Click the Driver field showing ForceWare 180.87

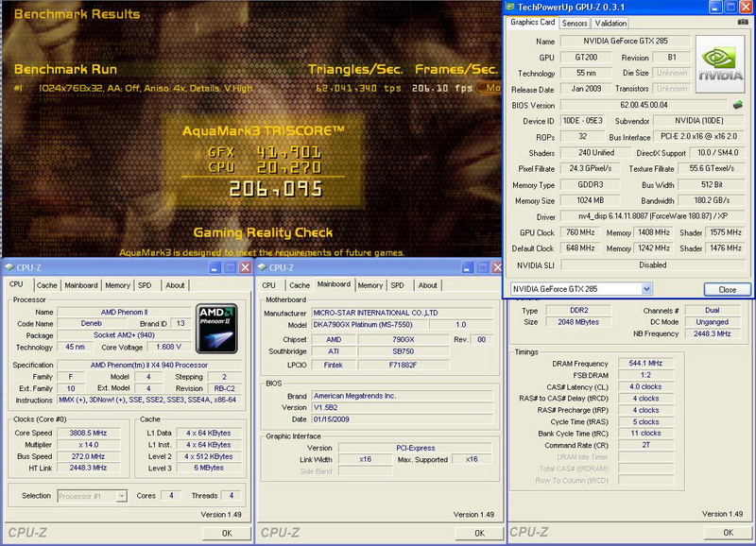coord(653,216)
